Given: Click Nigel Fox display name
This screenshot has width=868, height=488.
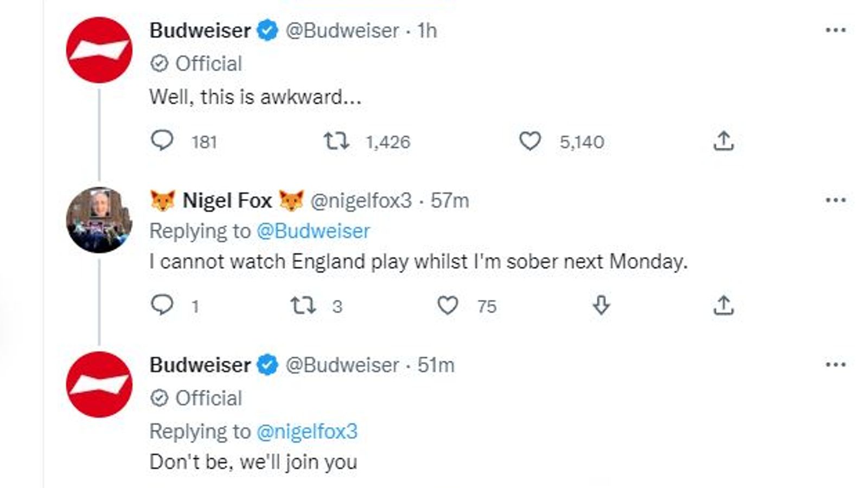Looking at the screenshot, I should 227,201.
